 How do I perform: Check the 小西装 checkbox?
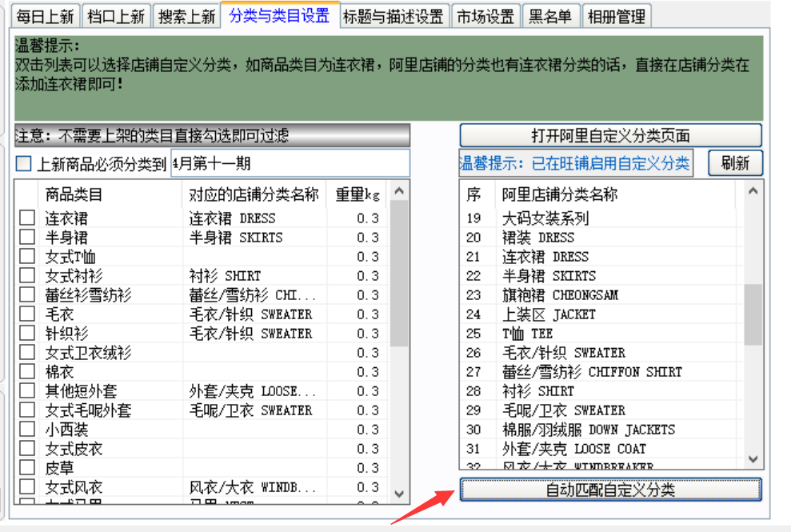(x=26, y=429)
